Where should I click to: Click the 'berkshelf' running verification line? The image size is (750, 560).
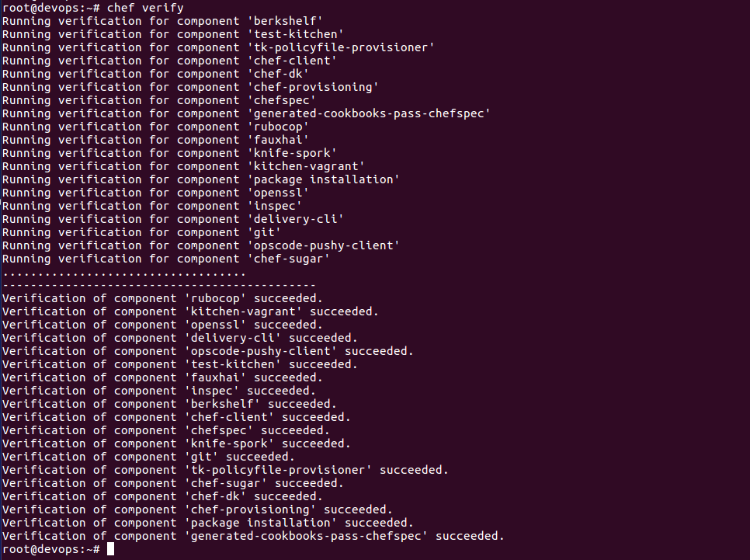click(x=162, y=21)
